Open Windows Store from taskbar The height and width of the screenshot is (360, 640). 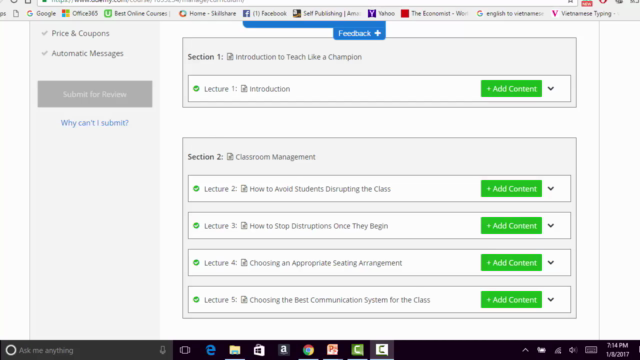(x=259, y=350)
